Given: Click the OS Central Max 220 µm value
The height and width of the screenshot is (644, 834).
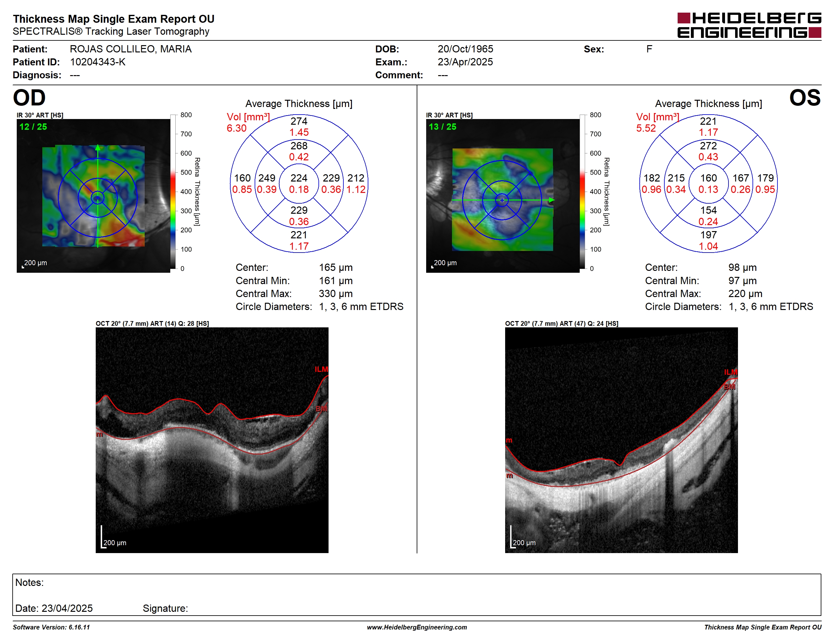Looking at the screenshot, I should tap(745, 294).
